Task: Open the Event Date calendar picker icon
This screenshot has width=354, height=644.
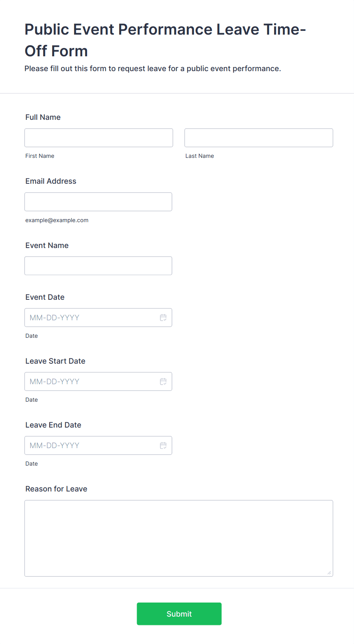Action: [x=163, y=318]
